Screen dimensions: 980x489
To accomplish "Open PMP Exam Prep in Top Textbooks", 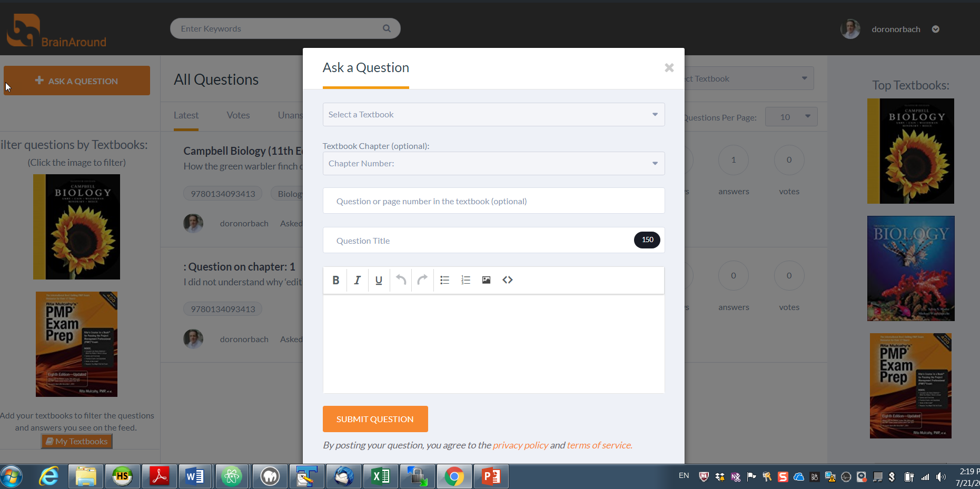I will 910,386.
